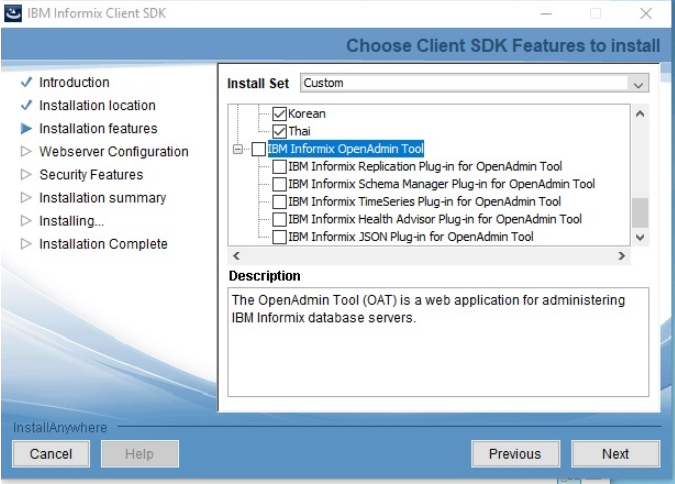Check the Replication Plug-in for OpenAdmin Tool
Screen dimensions: 675x484
click(x=279, y=167)
